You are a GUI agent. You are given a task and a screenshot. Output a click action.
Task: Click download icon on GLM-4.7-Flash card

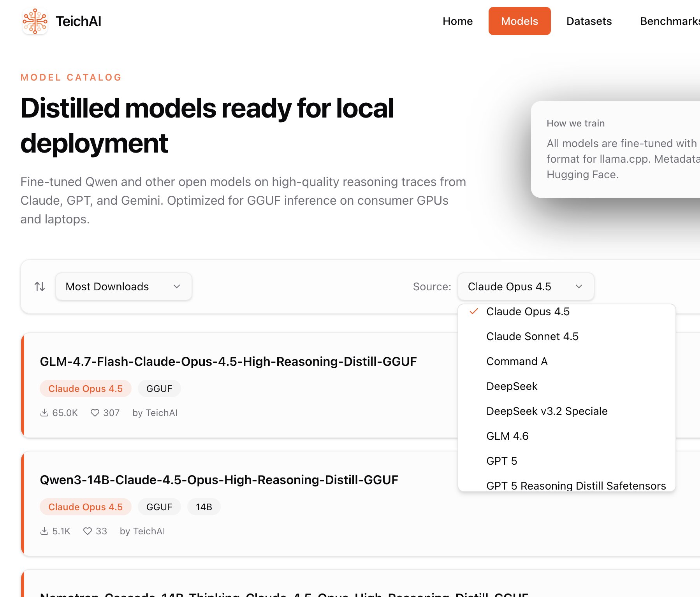pos(44,413)
